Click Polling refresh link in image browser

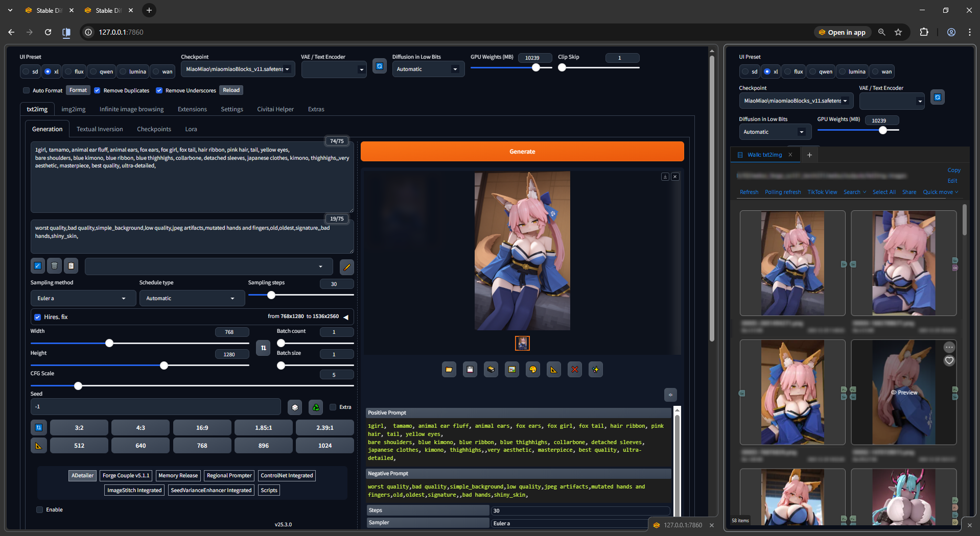(783, 192)
